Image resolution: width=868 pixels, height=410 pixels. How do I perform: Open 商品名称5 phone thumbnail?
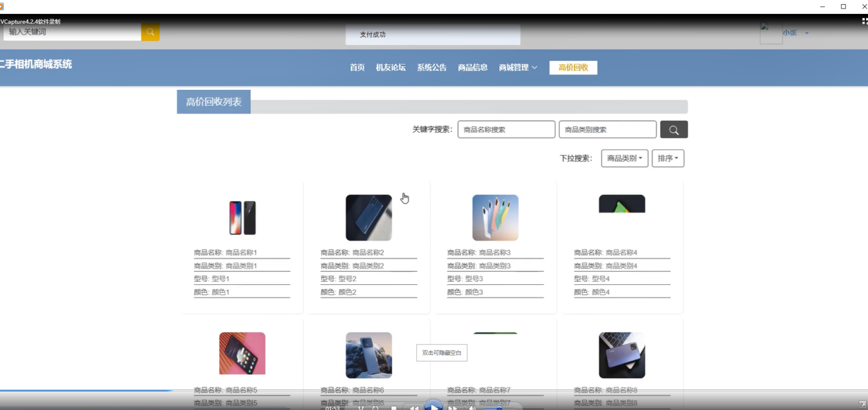[x=242, y=353]
